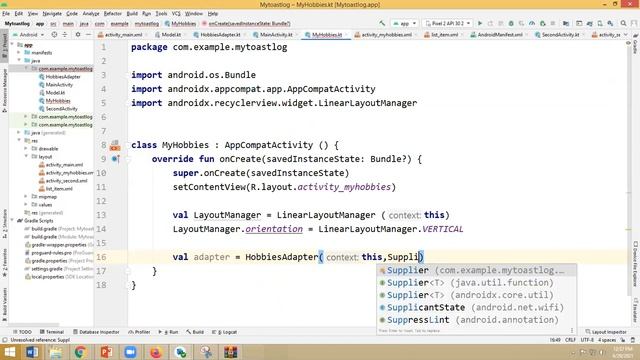Screen dimensions: 640x360
Task: Click the MyHobbies breadcrumb in navigation bar
Action: click(x=180, y=24)
